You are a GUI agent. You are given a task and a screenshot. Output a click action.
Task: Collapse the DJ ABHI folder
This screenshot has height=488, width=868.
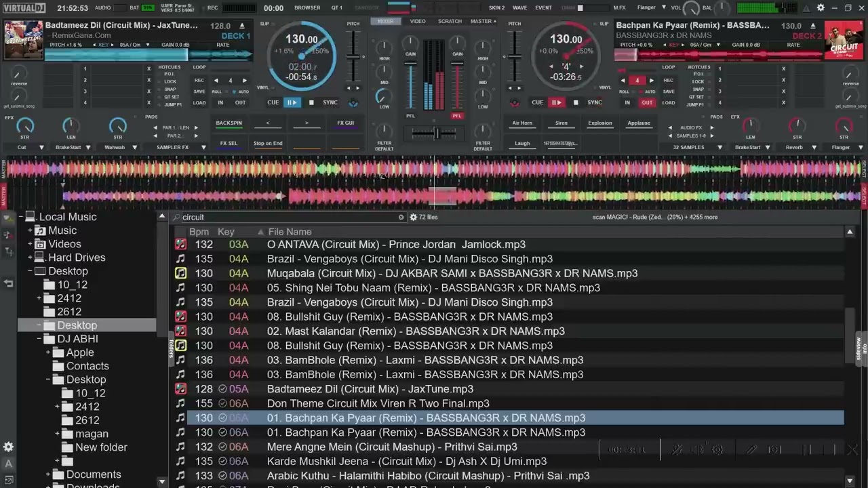[x=39, y=339]
